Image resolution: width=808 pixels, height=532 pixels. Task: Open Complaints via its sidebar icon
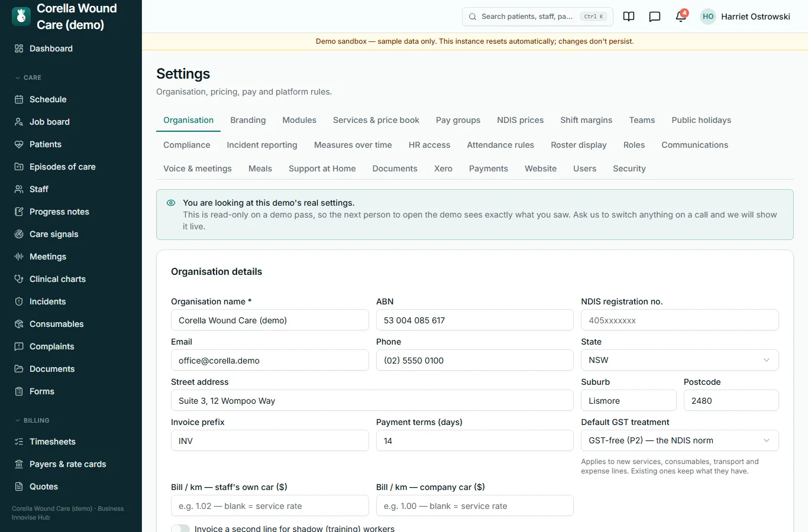pos(19,346)
